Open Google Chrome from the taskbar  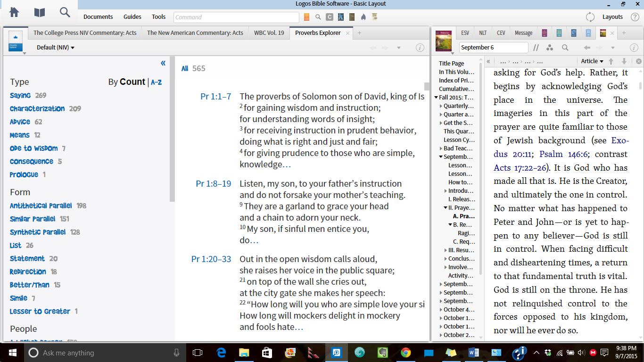pyautogui.click(x=405, y=353)
